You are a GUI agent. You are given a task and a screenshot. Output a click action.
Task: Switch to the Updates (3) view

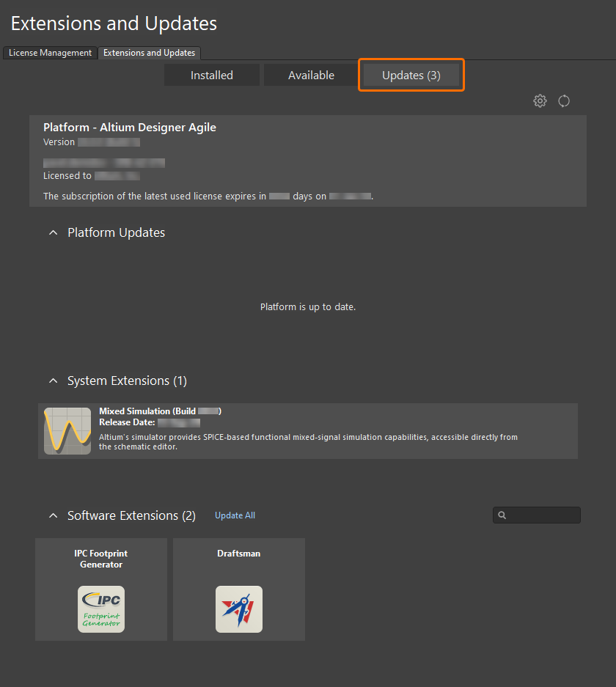click(x=411, y=74)
